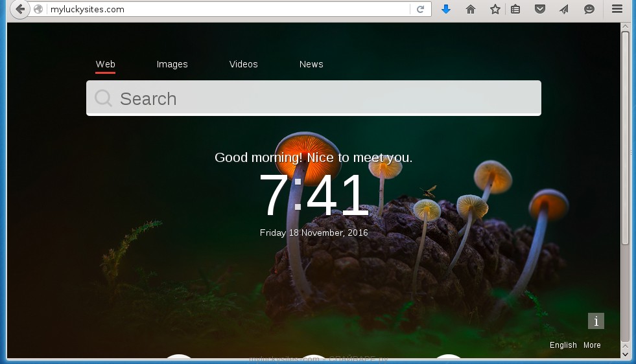Bookmark this page with the star icon
Viewport: 636px width, 364px height.
point(495,9)
